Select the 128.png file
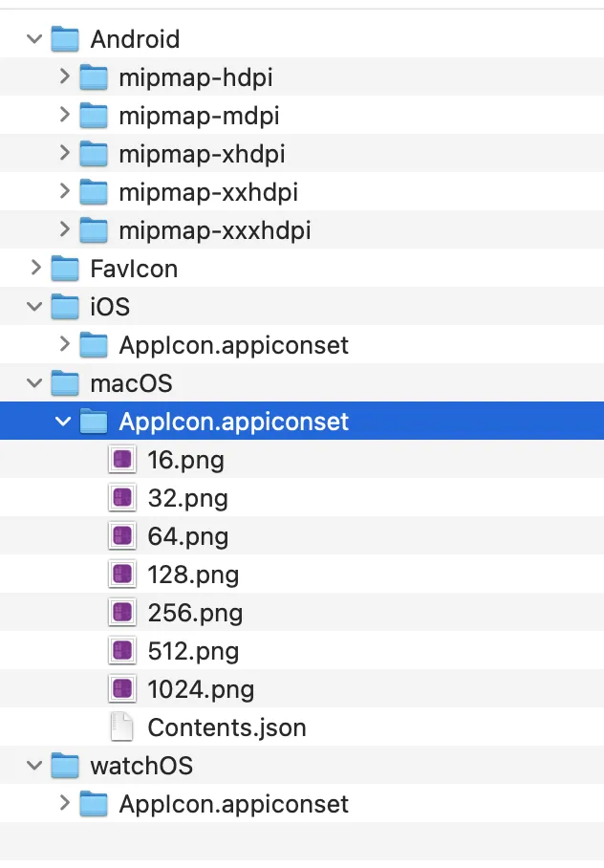 point(193,575)
